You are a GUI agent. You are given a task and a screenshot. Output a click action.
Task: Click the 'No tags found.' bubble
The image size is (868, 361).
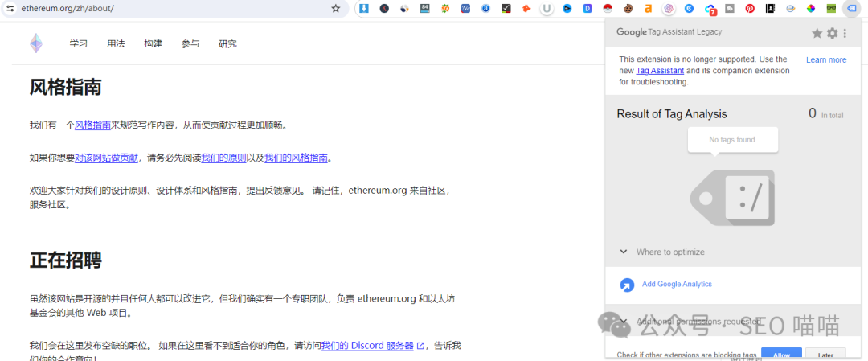pyautogui.click(x=733, y=140)
